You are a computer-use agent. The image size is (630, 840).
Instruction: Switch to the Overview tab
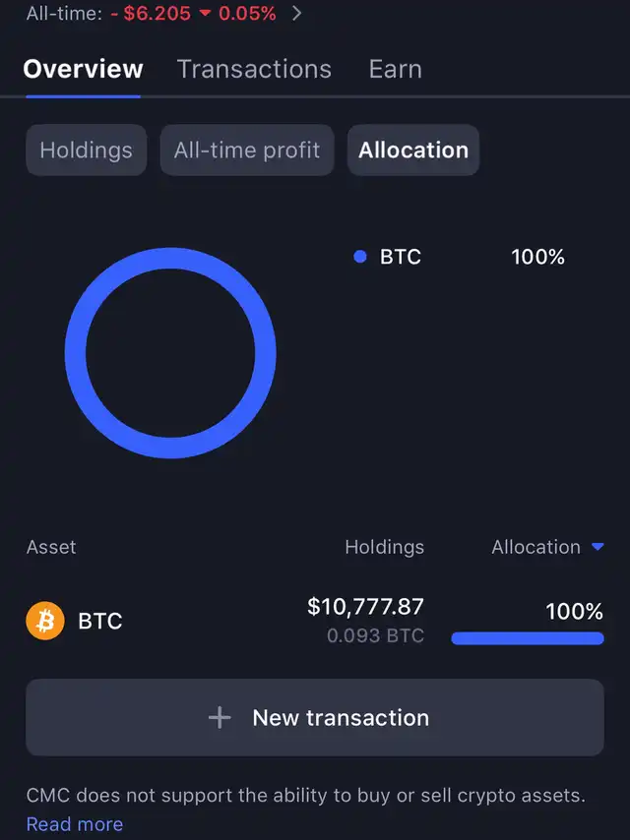coord(84,70)
